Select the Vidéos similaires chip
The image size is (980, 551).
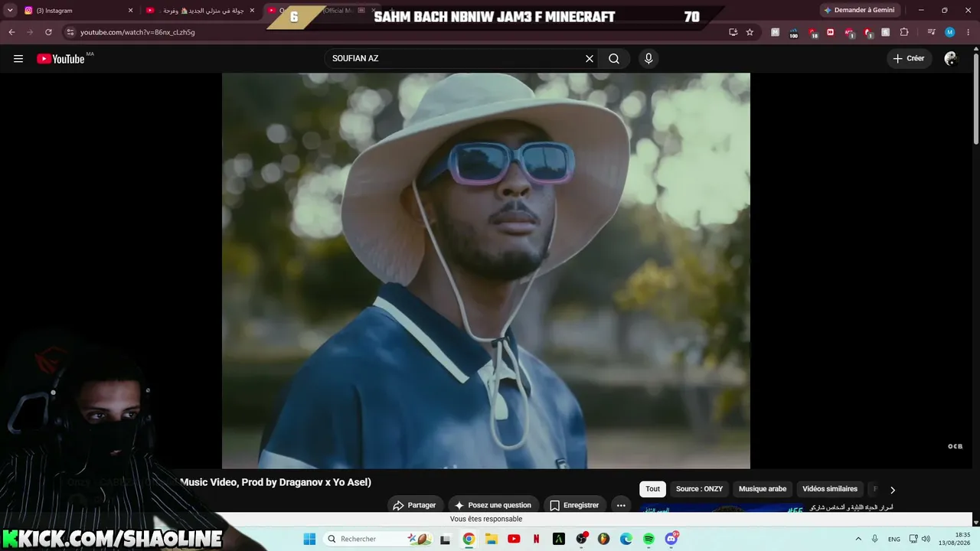(x=830, y=489)
